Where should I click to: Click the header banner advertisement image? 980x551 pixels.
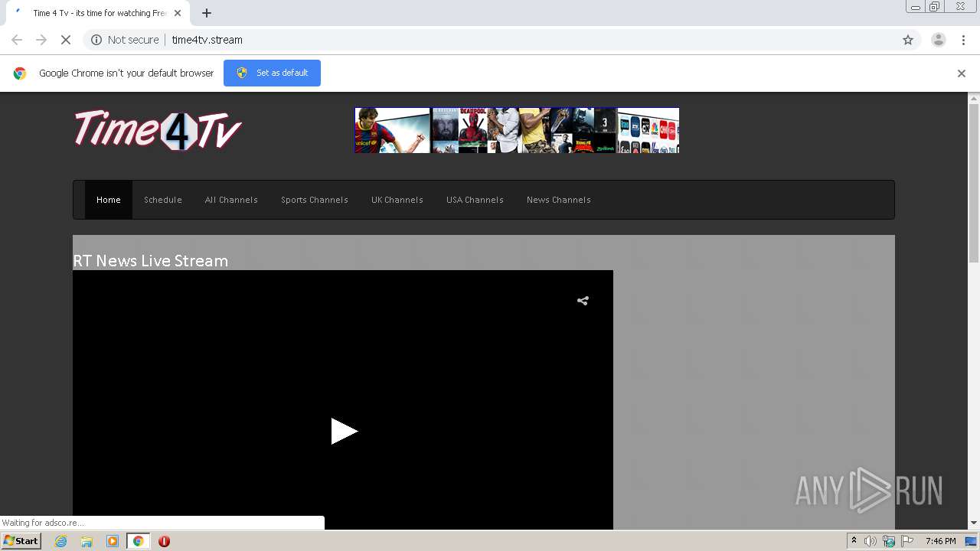coord(517,130)
